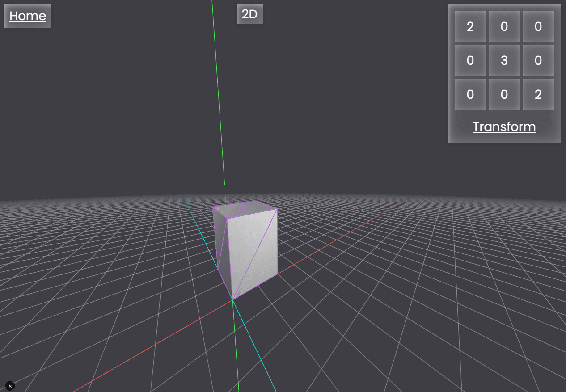The height and width of the screenshot is (392, 566).
Task: Select matrix entry row 2 column 3
Action: 538,61
